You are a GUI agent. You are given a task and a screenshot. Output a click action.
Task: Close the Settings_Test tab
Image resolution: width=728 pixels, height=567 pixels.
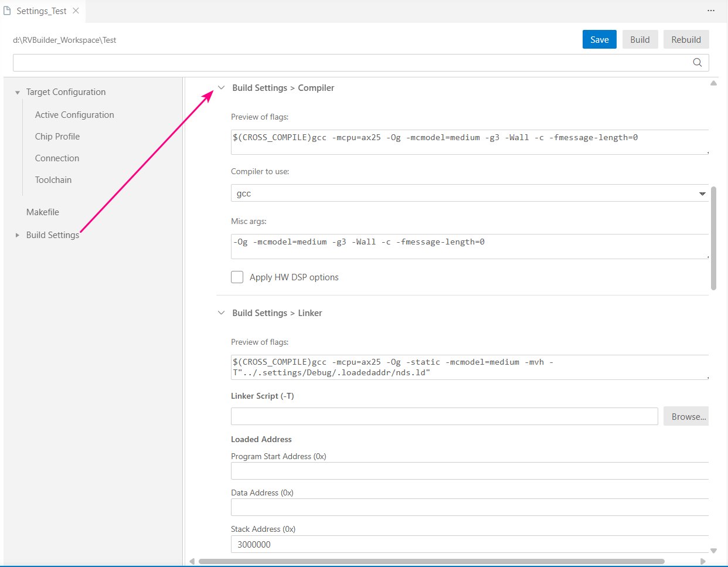[76, 11]
